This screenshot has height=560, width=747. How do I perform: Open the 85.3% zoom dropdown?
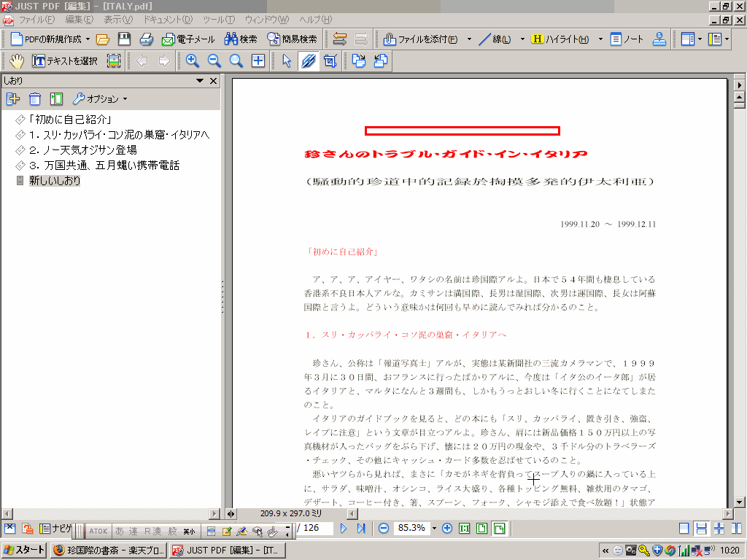[434, 528]
